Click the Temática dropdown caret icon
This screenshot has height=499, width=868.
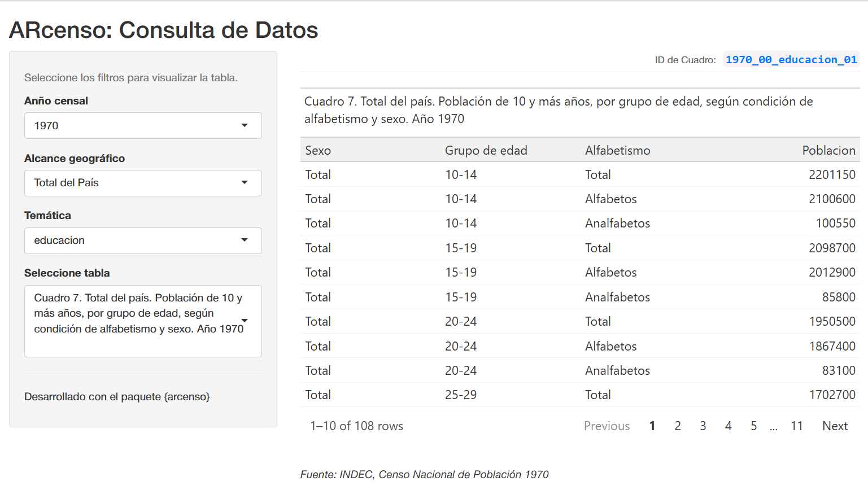(x=245, y=240)
